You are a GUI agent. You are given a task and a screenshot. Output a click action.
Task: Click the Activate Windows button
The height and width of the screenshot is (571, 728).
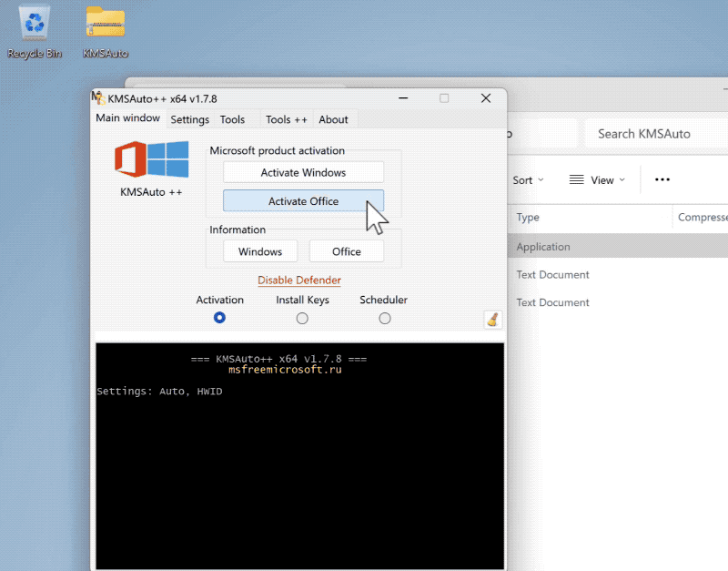click(x=303, y=172)
